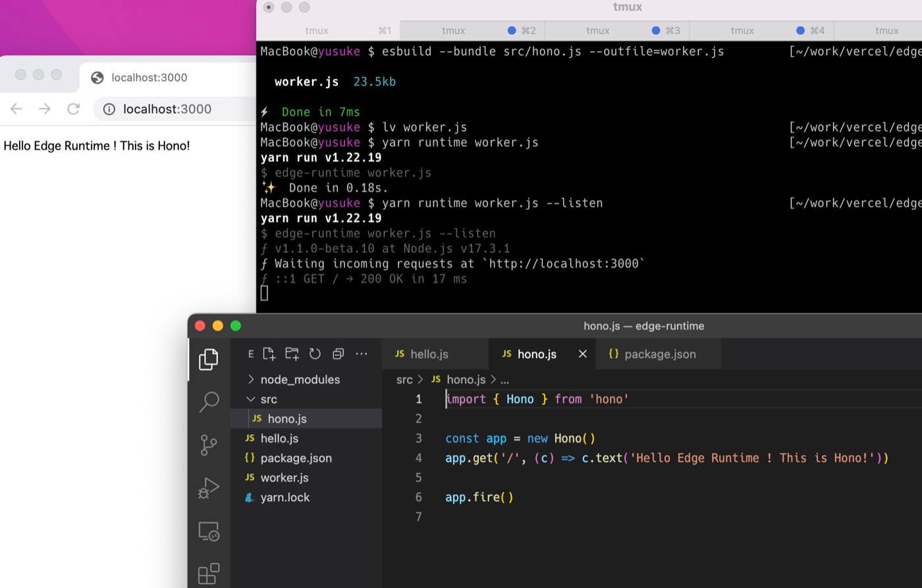Click 'app.fire()' code in editor
Image resolution: width=922 pixels, height=588 pixels.
[479, 497]
